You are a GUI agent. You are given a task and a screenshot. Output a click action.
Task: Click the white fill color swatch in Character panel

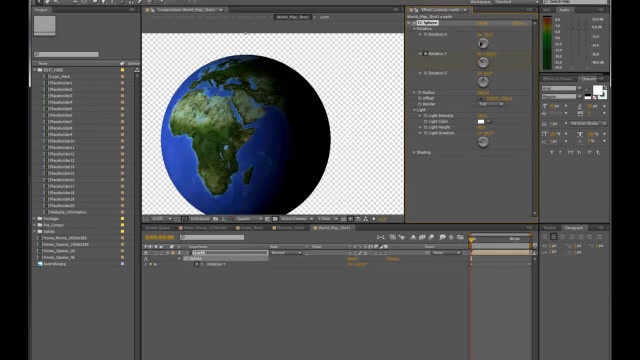[598, 90]
